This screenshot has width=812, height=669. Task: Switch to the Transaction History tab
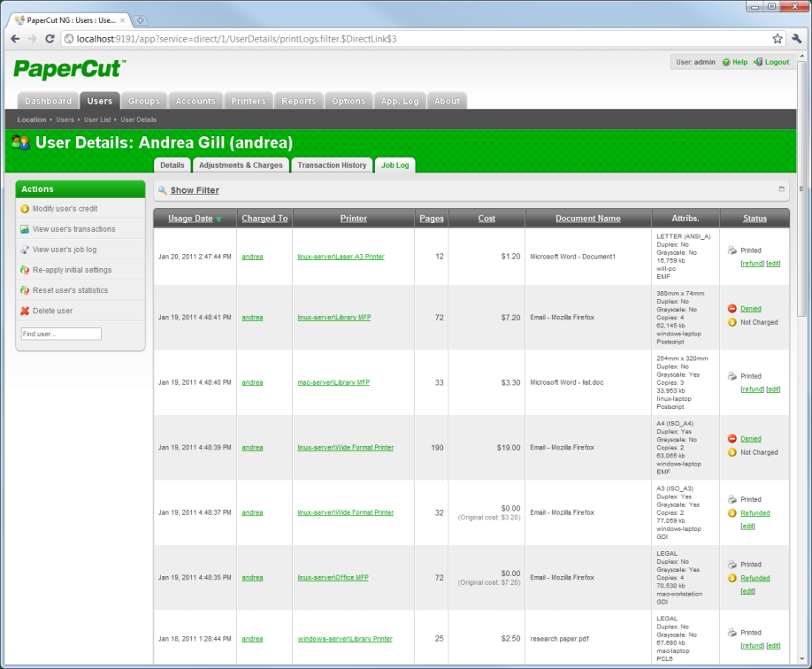[x=332, y=165]
